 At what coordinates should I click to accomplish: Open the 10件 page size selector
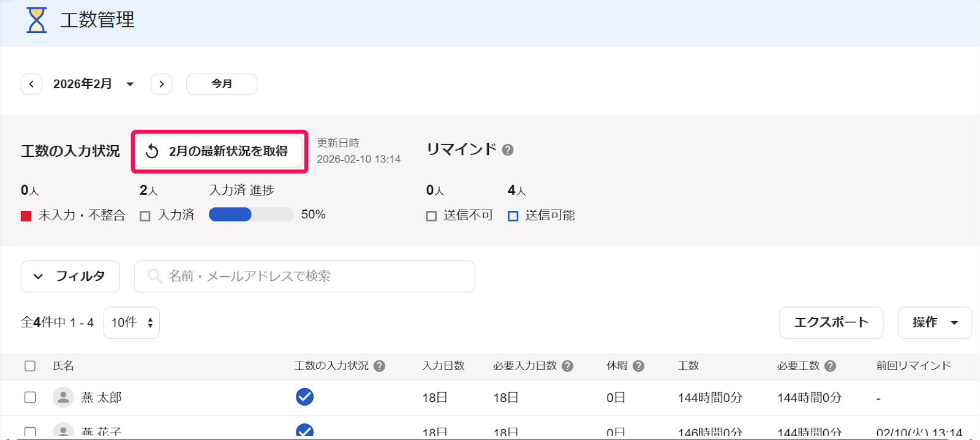click(x=131, y=322)
